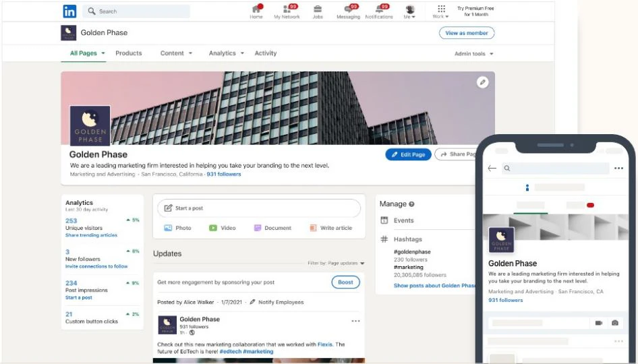
Task: Open the Home nav icon
Action: pos(256,11)
